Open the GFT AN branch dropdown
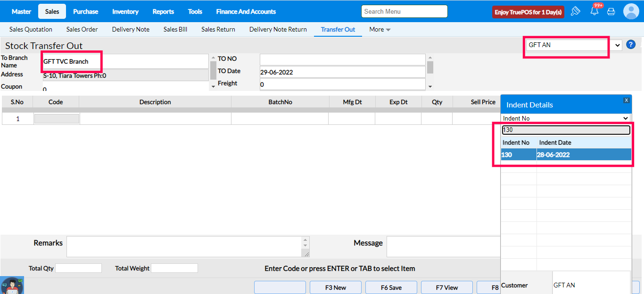Image resolution: width=644 pixels, height=294 pixels. point(574,45)
